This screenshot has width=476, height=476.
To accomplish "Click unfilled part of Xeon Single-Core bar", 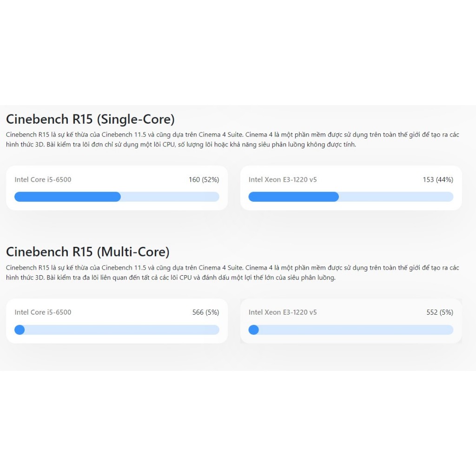I will coord(396,197).
